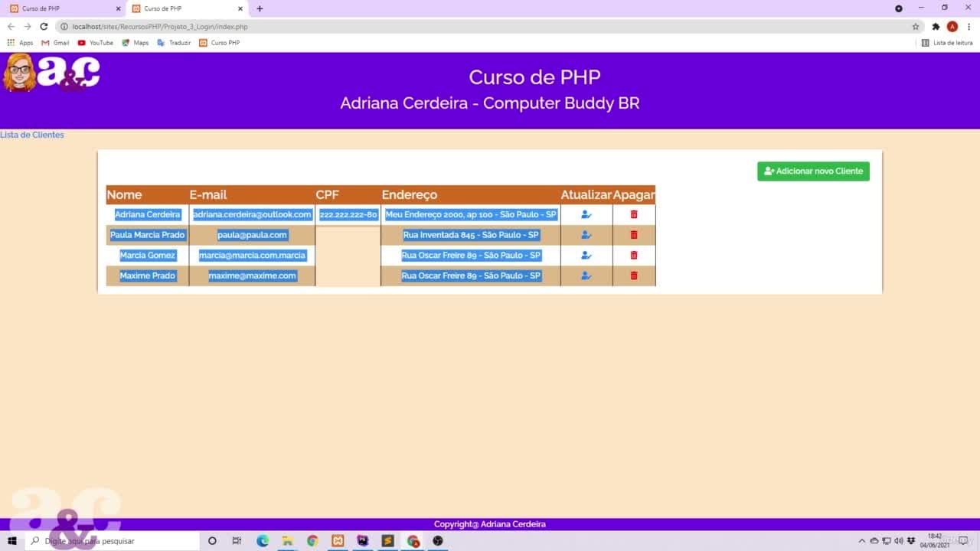Image resolution: width=980 pixels, height=551 pixels.
Task: Delete Marcia Gomez using trash icon
Action: 634,256
